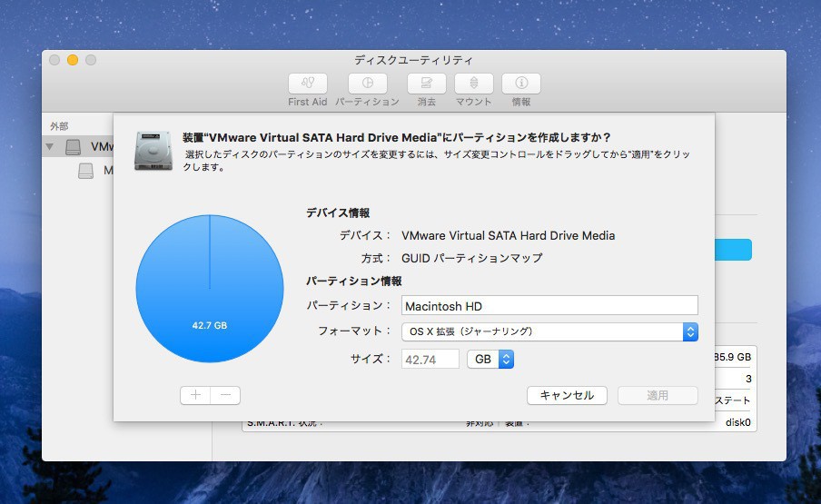This screenshot has width=821, height=504.
Task: Click the 外部 sidebar section header
Action: [x=59, y=126]
